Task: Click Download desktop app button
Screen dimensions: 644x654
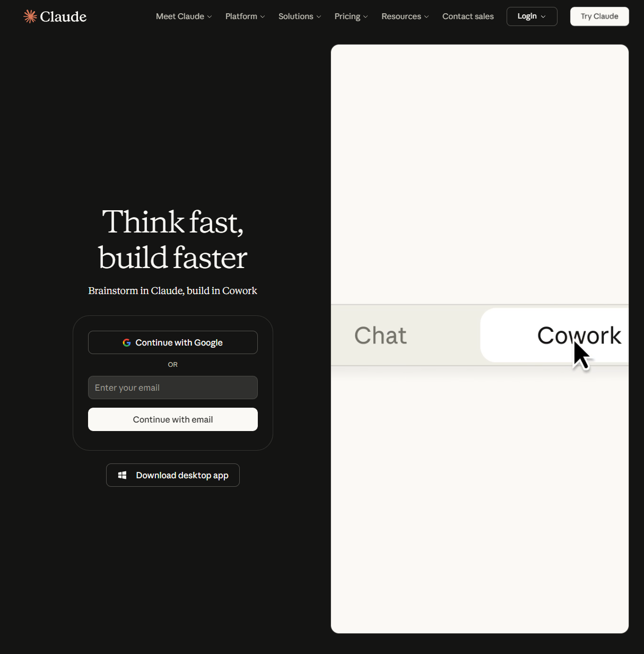Action: [x=173, y=475]
